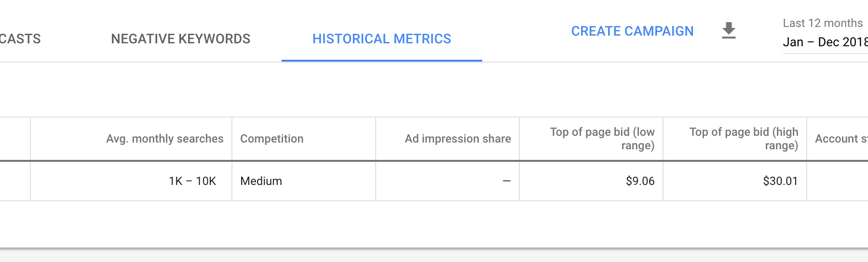
Task: Click the $30.01 high bid value
Action: [780, 181]
